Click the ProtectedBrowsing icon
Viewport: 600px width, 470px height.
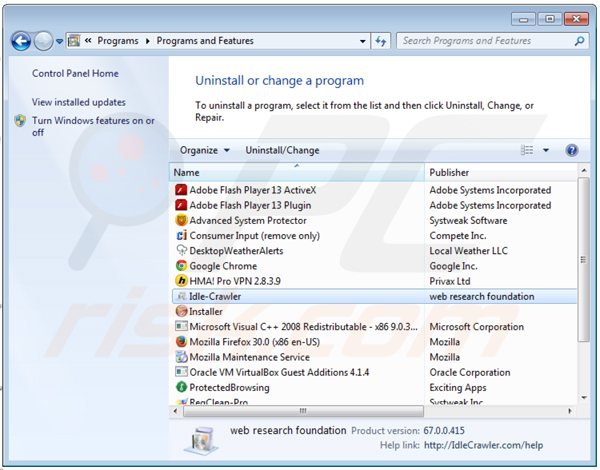[181, 387]
